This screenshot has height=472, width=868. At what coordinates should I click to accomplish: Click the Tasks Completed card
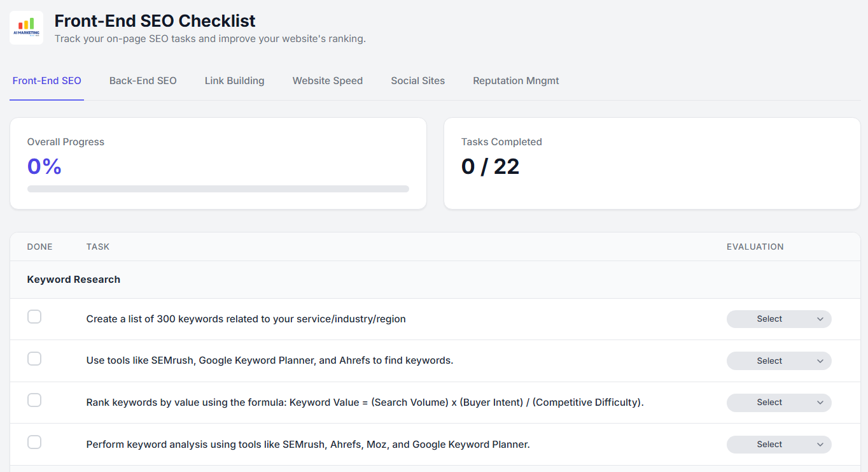pyautogui.click(x=652, y=163)
